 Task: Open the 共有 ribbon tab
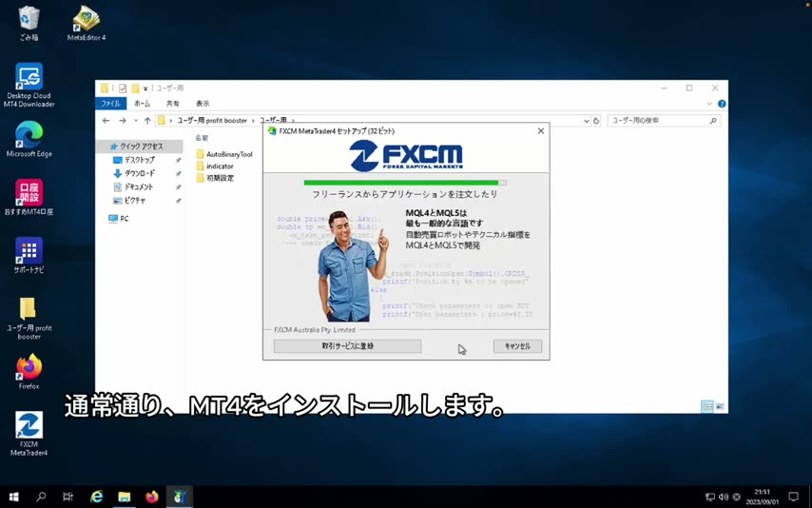172,104
